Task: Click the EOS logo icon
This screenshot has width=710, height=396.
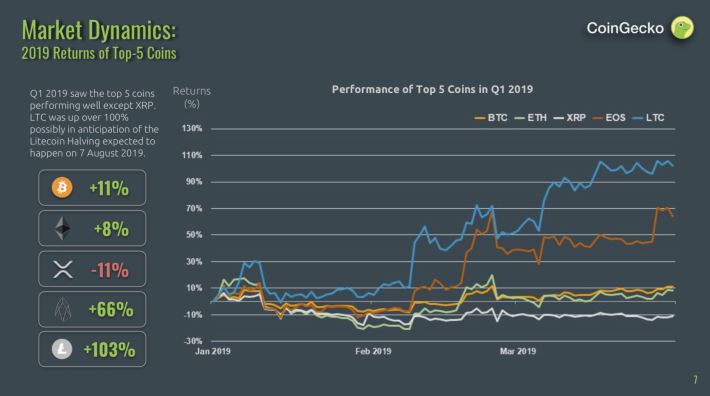Action: pyautogui.click(x=62, y=310)
